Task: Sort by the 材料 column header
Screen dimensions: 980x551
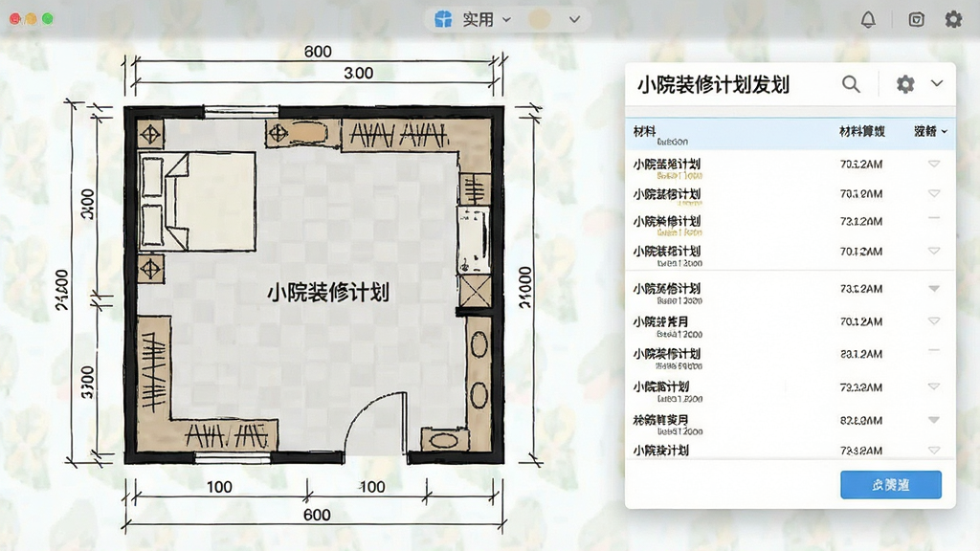Action: point(644,131)
